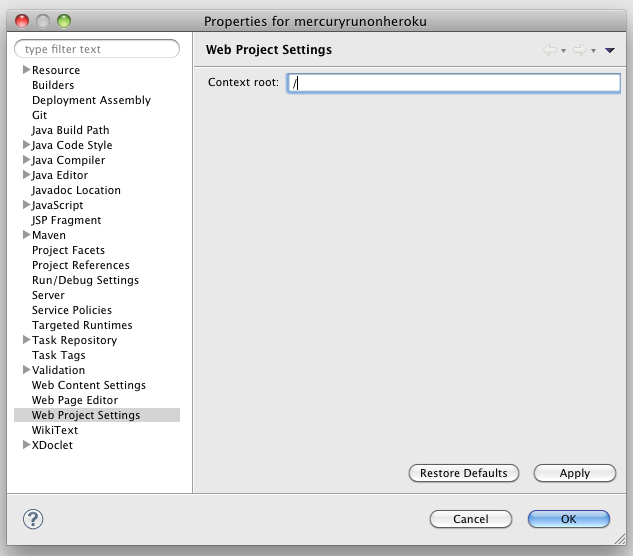Select Java Compiler label
This screenshot has width=633, height=556.
tap(68, 160)
